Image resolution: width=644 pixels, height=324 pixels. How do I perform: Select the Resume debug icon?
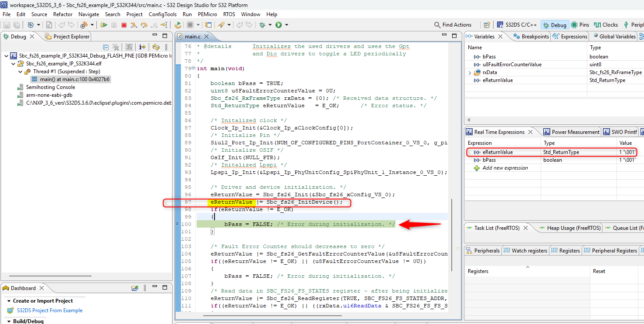[x=104, y=25]
